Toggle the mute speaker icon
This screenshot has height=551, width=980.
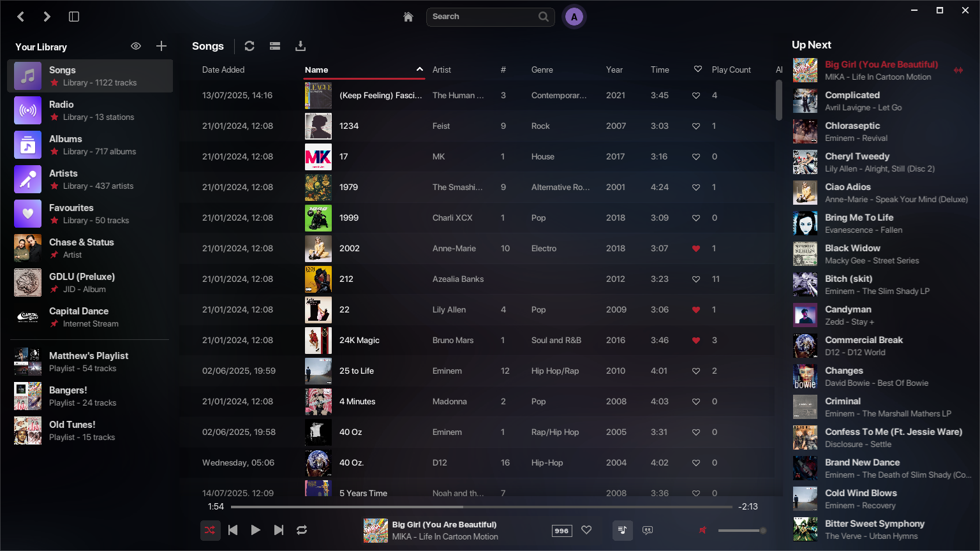click(x=702, y=530)
